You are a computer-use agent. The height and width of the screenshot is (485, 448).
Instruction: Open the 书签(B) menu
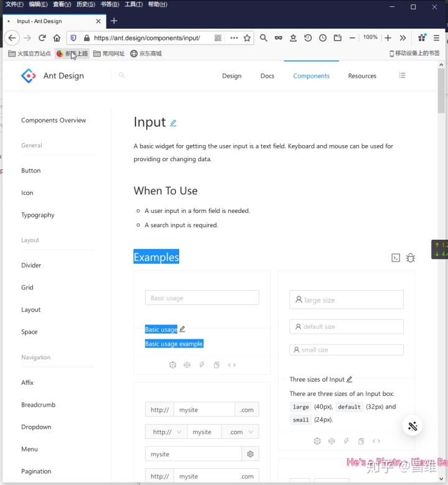point(110,4)
